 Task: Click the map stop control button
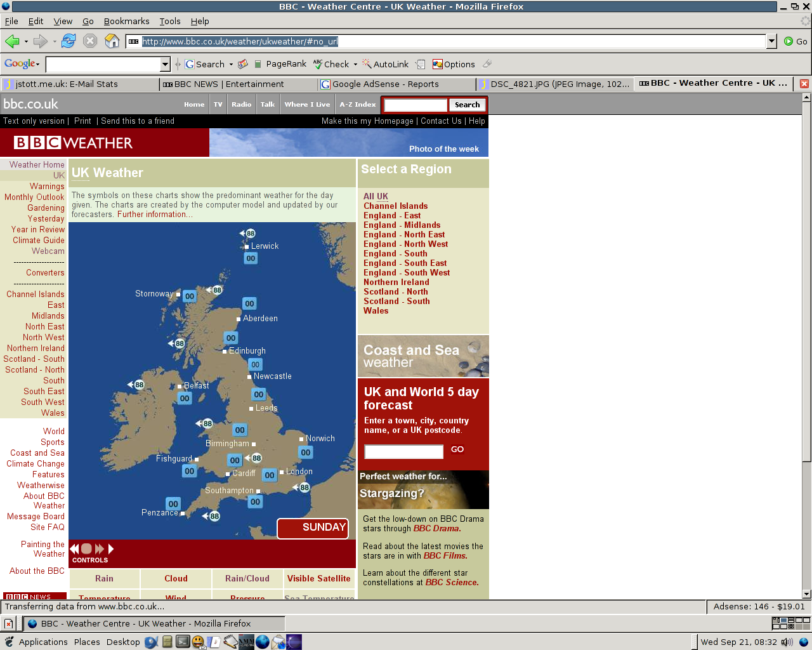point(86,549)
